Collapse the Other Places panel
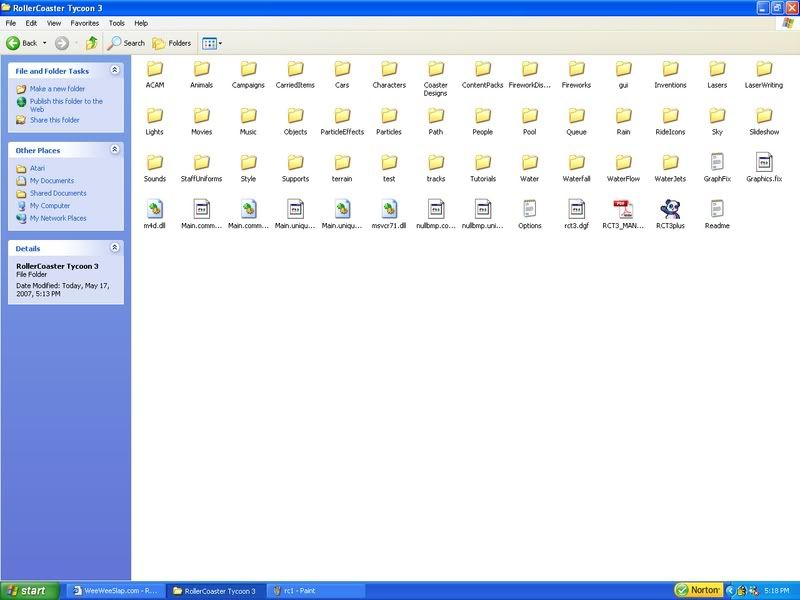The height and width of the screenshot is (600, 800). 115,149
